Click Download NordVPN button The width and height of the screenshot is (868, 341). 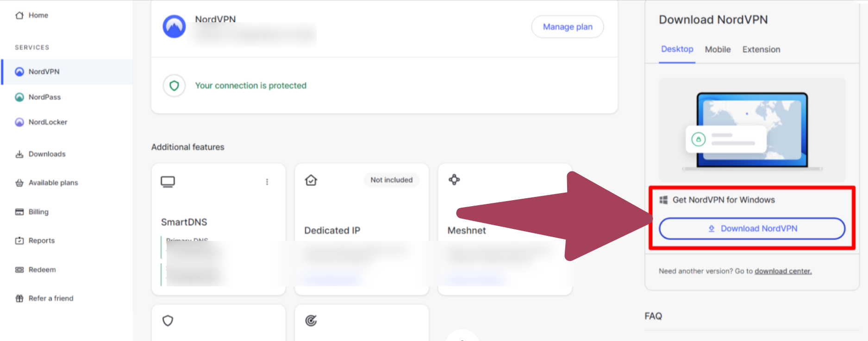(x=752, y=228)
